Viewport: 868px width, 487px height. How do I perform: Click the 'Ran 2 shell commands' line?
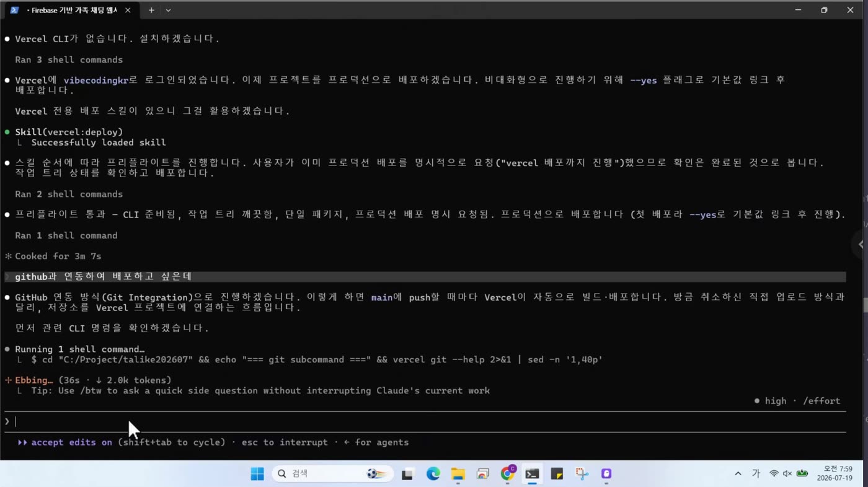pos(69,195)
